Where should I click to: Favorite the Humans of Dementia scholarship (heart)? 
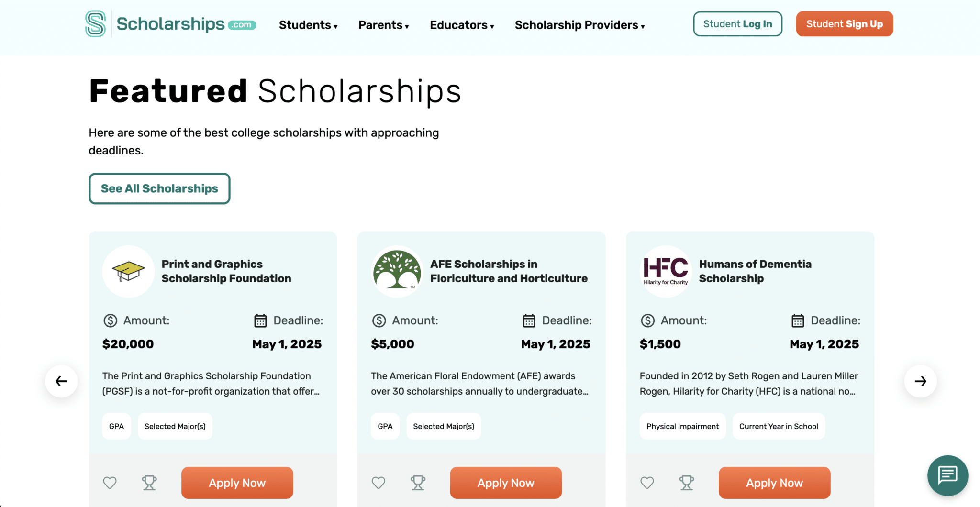(647, 483)
